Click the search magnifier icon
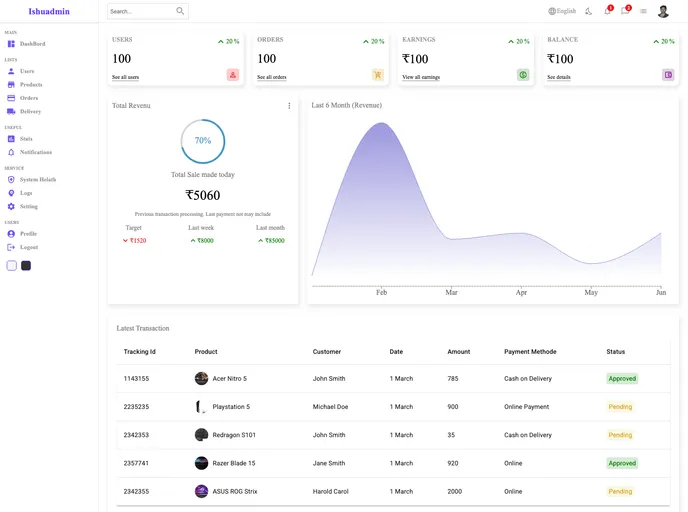Viewport: 688px width, 512px height. pos(180,11)
